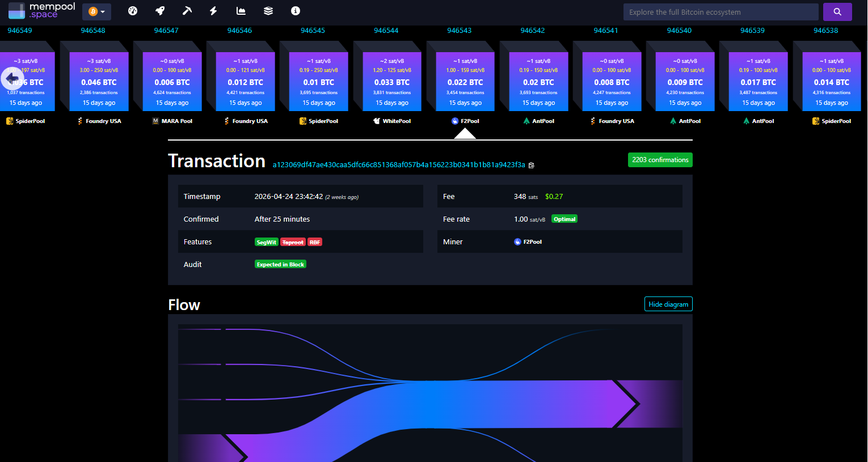Click the Explore the full Bitcoin ecosystem field
The height and width of the screenshot is (462, 868).
[x=720, y=12]
